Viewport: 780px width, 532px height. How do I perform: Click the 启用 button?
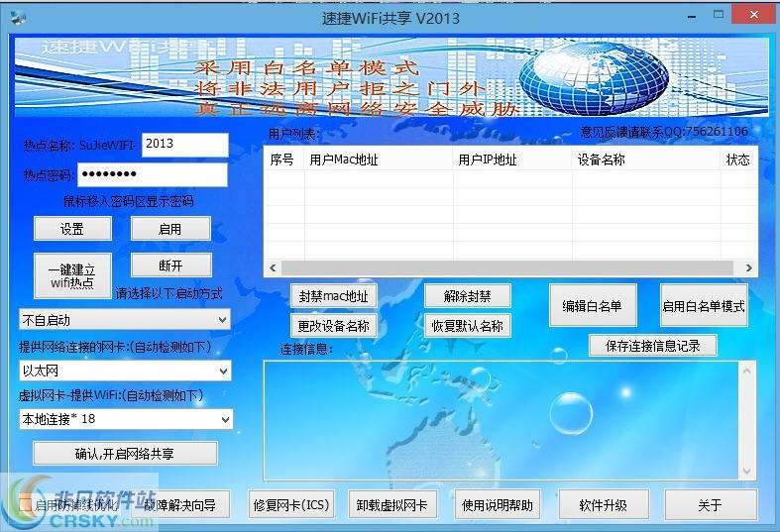click(x=170, y=229)
